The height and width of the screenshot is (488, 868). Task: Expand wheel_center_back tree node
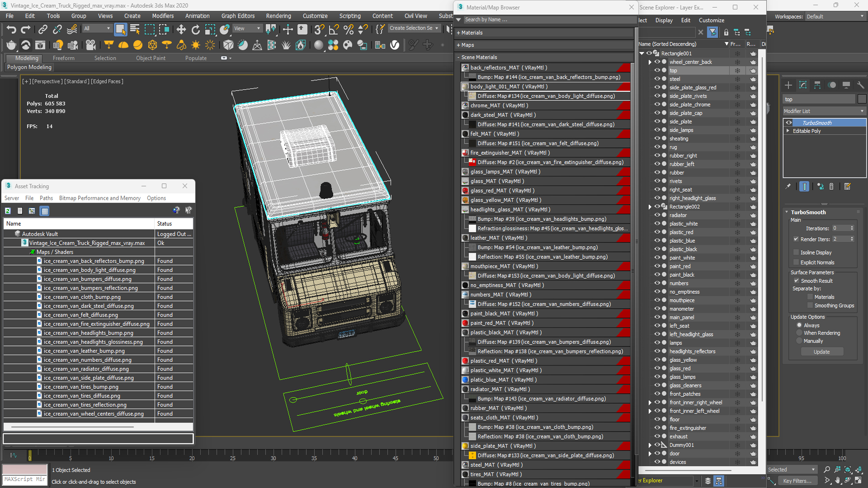click(650, 62)
